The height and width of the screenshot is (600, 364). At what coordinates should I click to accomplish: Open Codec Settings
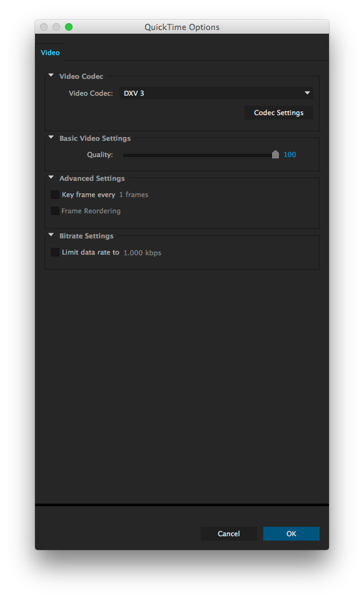click(279, 113)
